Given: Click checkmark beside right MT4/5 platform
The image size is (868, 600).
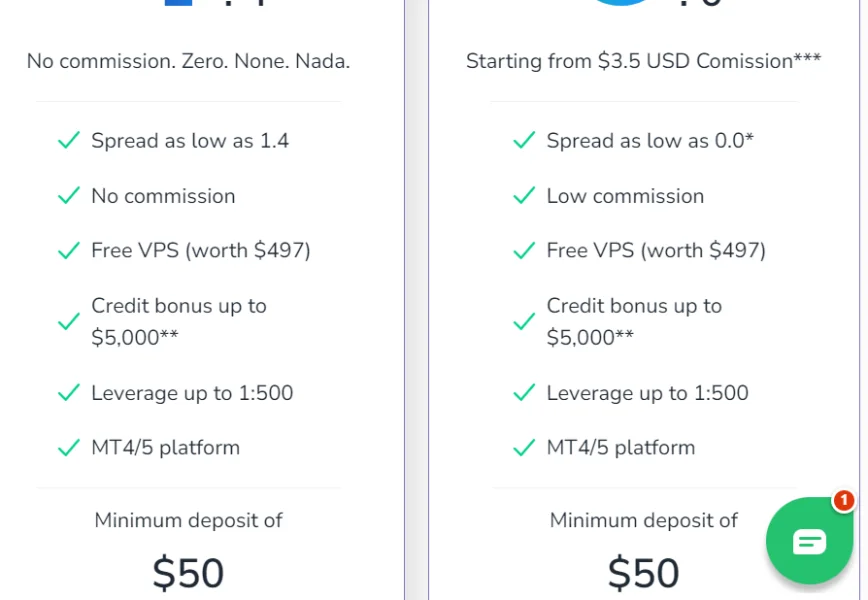Looking at the screenshot, I should pos(524,448).
